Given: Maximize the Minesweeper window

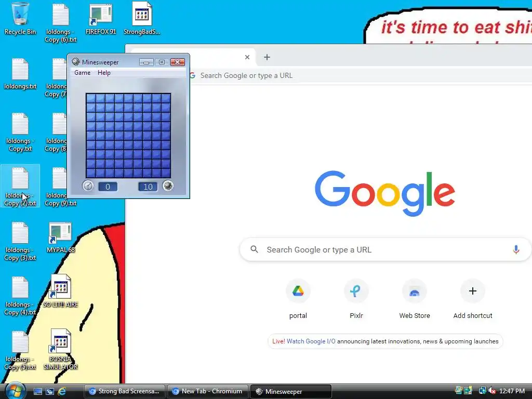Looking at the screenshot, I should point(162,62).
